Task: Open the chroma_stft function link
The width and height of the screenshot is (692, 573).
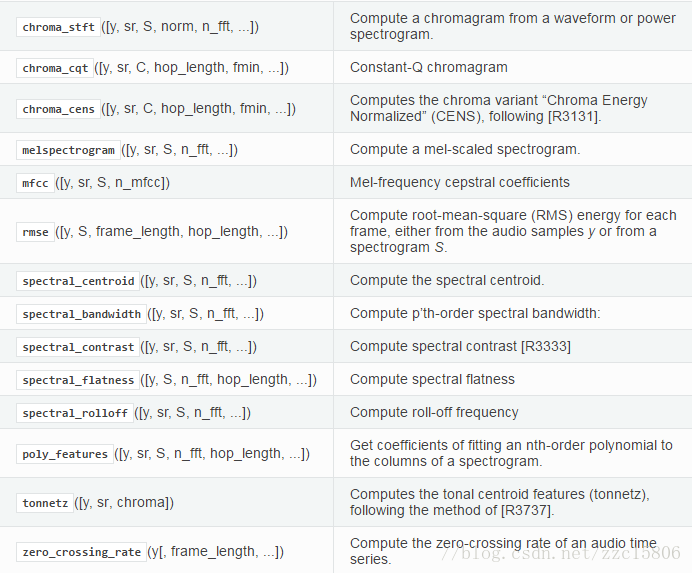Action: pyautogui.click(x=57, y=27)
